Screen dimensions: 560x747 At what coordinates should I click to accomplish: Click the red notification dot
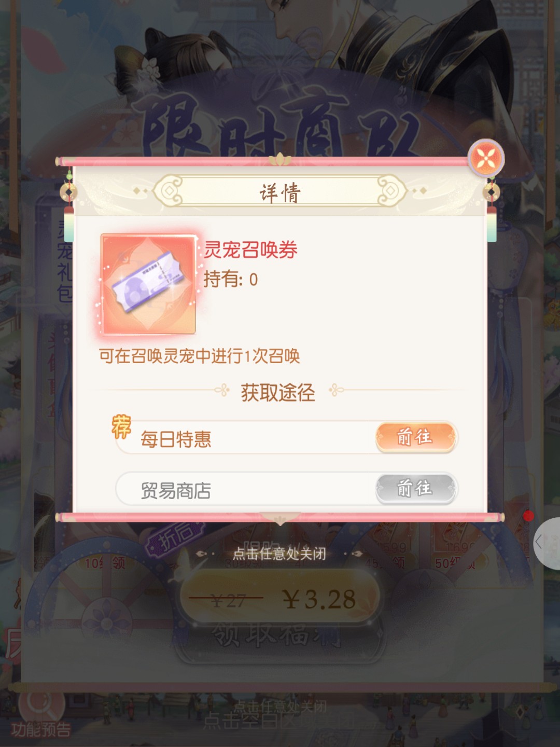pos(528,516)
